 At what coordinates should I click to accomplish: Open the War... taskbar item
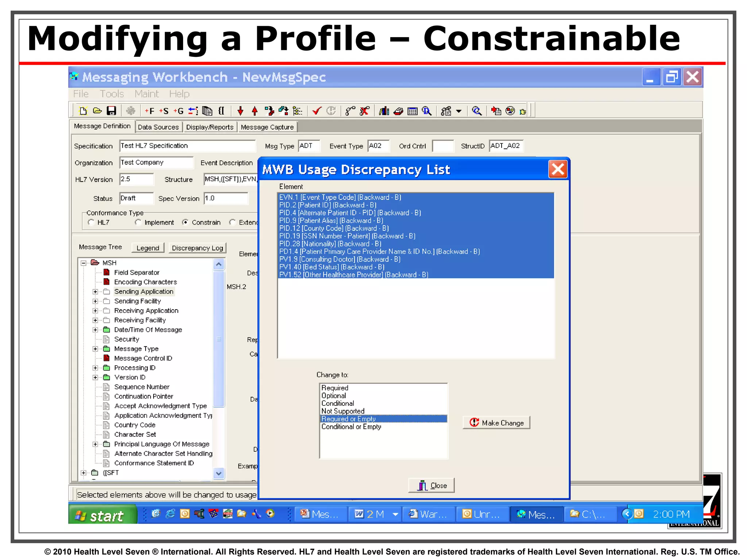(428, 514)
